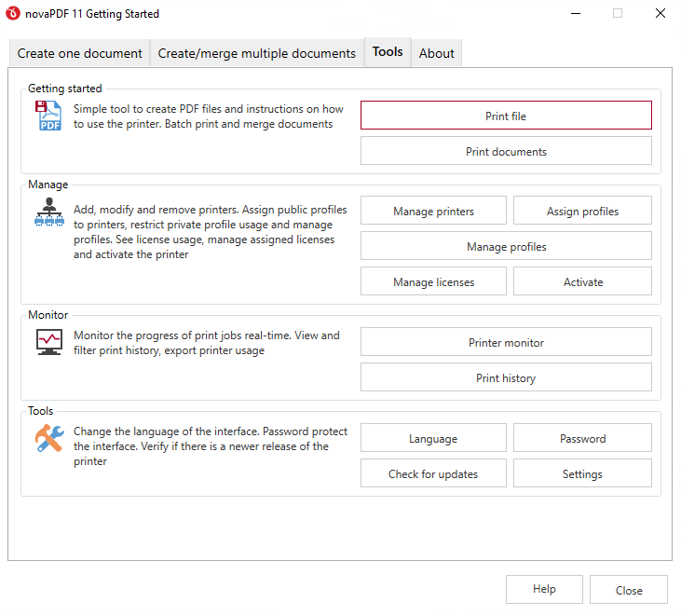Click Check for updates
This screenshot has height=616, width=681.
coord(433,473)
